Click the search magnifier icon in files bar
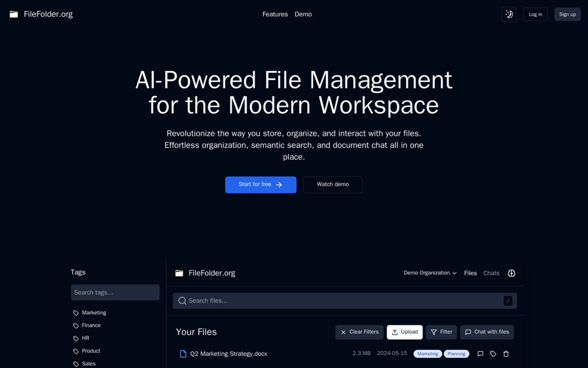Viewport: 588px width, 368px height. coord(182,301)
